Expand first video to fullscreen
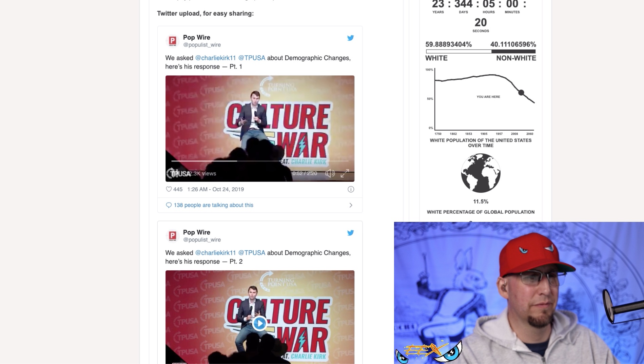The height and width of the screenshot is (364, 644). pyautogui.click(x=345, y=173)
